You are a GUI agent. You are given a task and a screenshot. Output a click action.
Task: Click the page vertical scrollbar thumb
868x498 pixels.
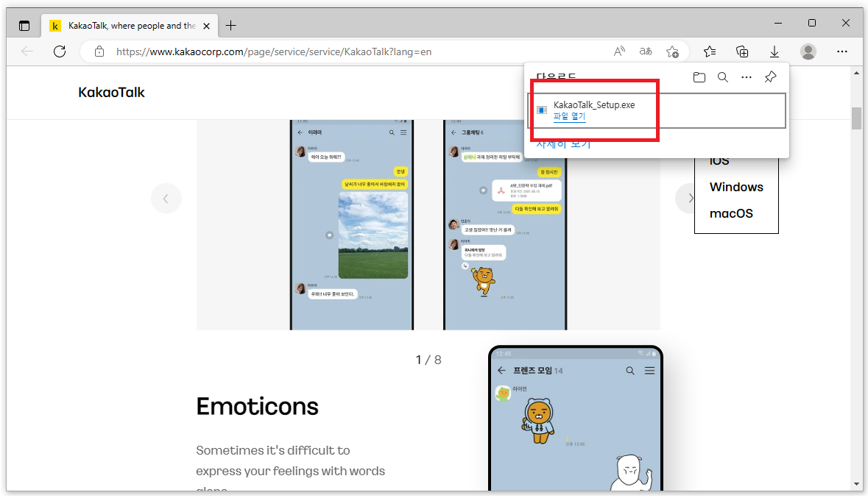click(x=856, y=118)
